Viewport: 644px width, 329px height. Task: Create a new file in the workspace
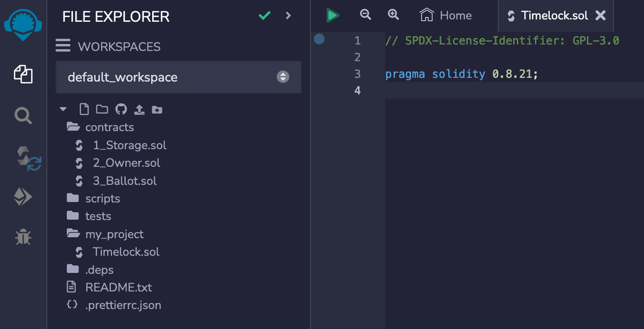point(84,109)
